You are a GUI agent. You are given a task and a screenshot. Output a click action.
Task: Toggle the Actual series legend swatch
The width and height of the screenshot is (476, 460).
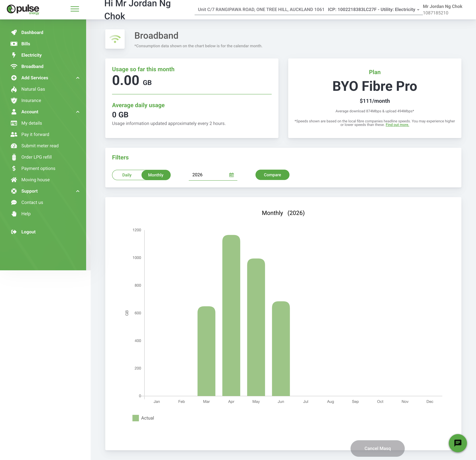(136, 418)
